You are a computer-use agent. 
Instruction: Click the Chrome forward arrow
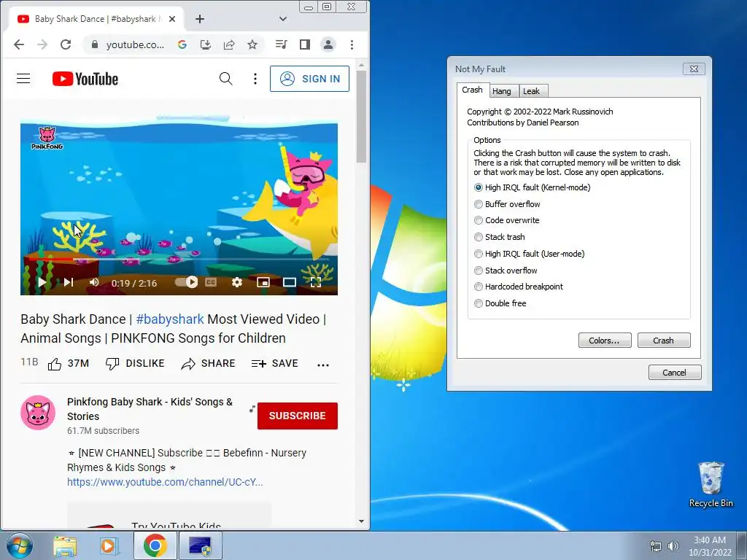42,44
